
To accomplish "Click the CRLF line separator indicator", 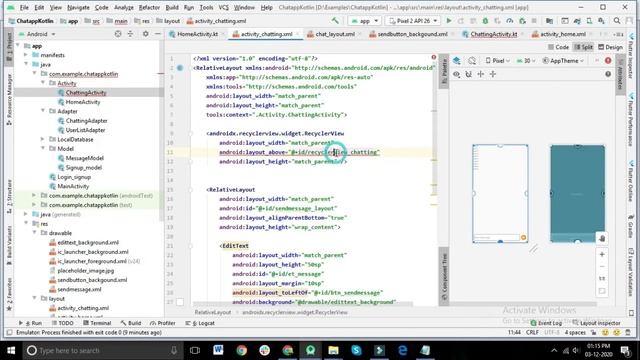I will tap(532, 333).
